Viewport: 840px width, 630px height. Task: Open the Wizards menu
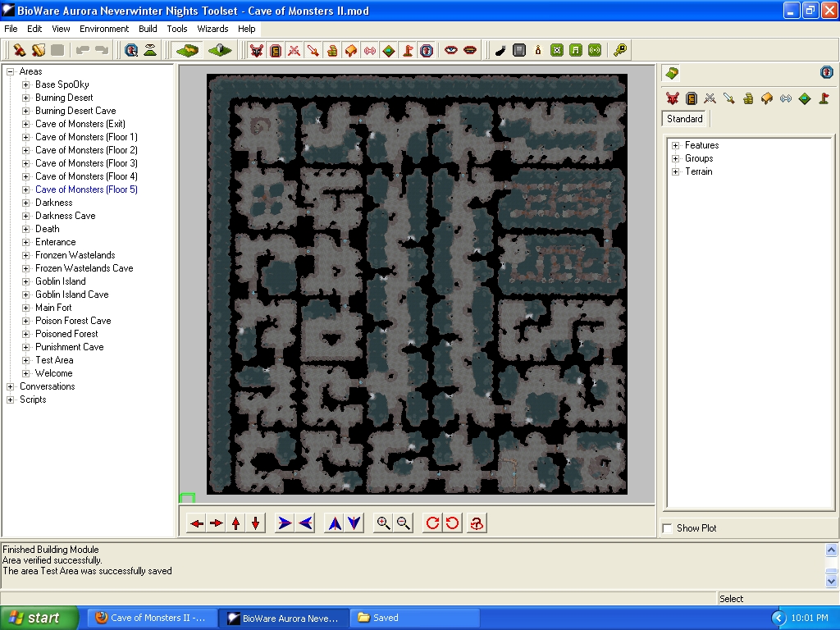click(212, 29)
